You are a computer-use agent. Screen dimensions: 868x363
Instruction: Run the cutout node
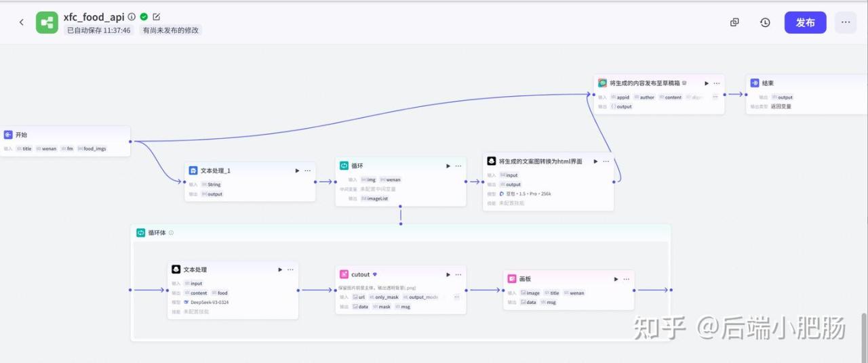448,275
